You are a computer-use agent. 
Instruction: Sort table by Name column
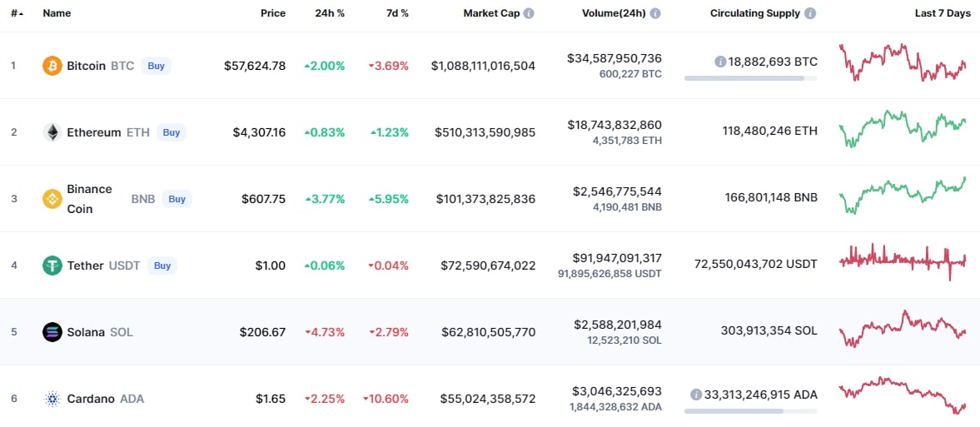(x=57, y=13)
